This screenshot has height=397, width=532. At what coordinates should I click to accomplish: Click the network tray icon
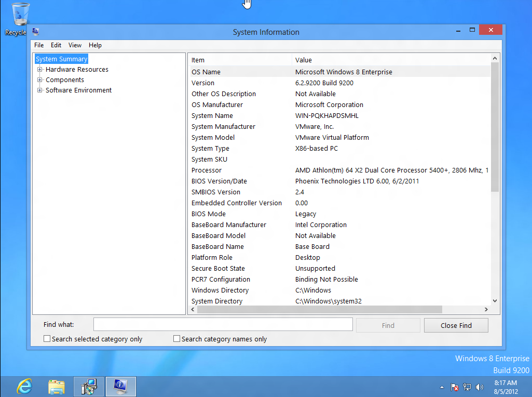[x=467, y=387]
